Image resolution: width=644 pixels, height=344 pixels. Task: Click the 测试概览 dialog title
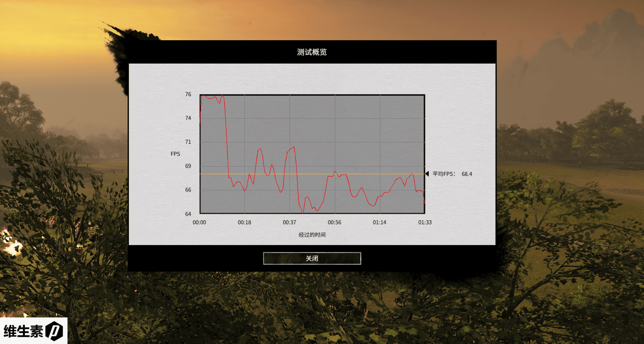click(312, 52)
